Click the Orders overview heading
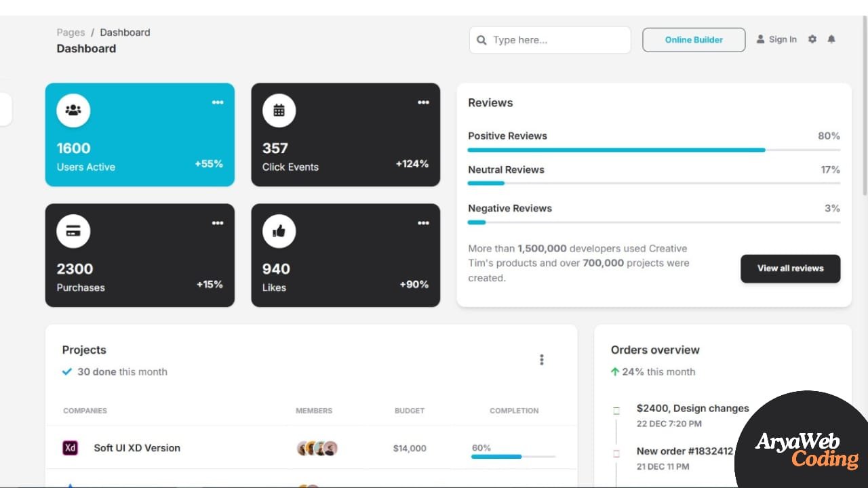This screenshot has height=488, width=868. 655,350
